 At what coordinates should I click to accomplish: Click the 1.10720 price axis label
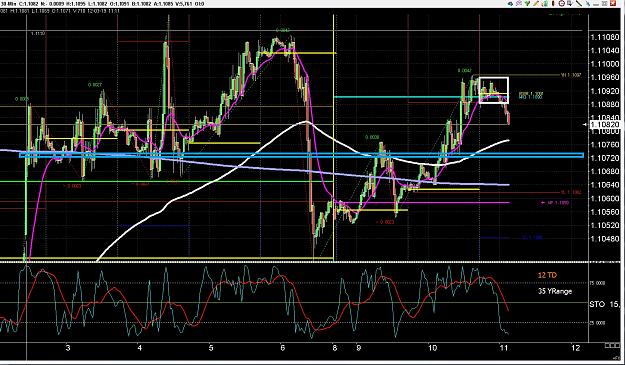click(x=605, y=158)
